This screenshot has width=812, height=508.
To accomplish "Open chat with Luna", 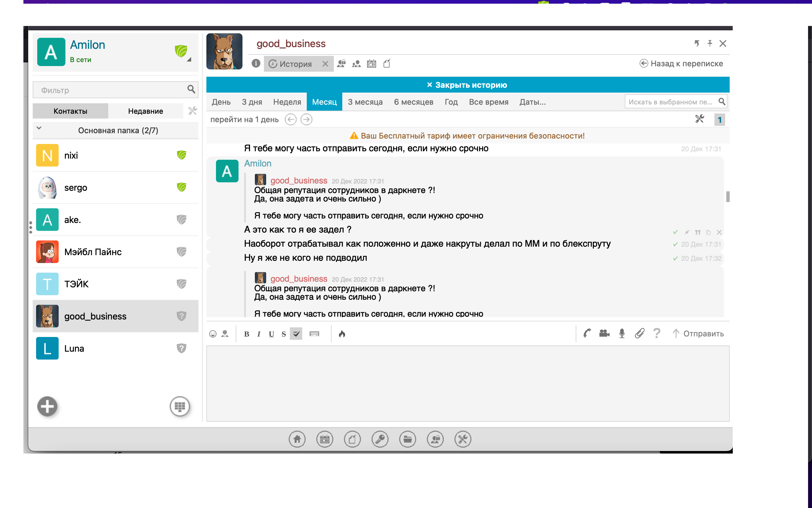I will click(115, 349).
